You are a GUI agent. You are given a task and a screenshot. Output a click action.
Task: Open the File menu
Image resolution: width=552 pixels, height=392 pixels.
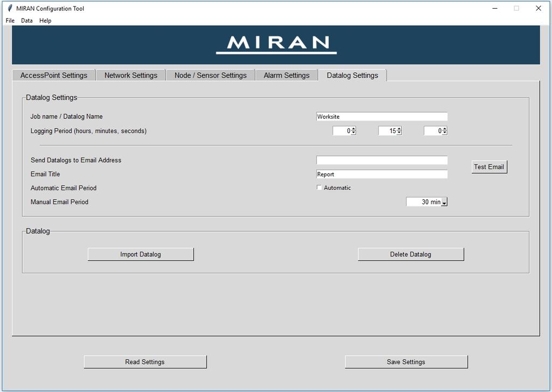(10, 20)
